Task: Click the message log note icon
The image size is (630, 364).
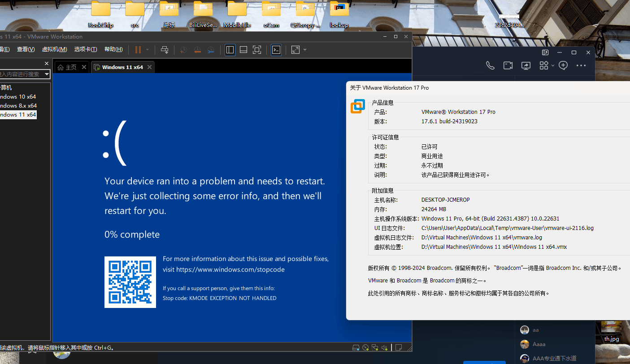Action: [x=398, y=347]
